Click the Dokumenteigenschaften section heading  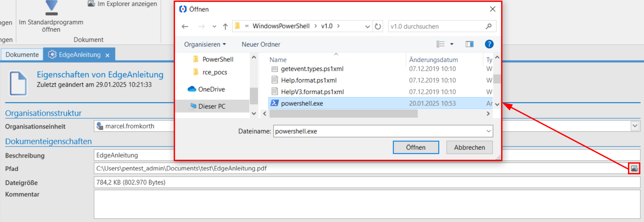tap(48, 141)
